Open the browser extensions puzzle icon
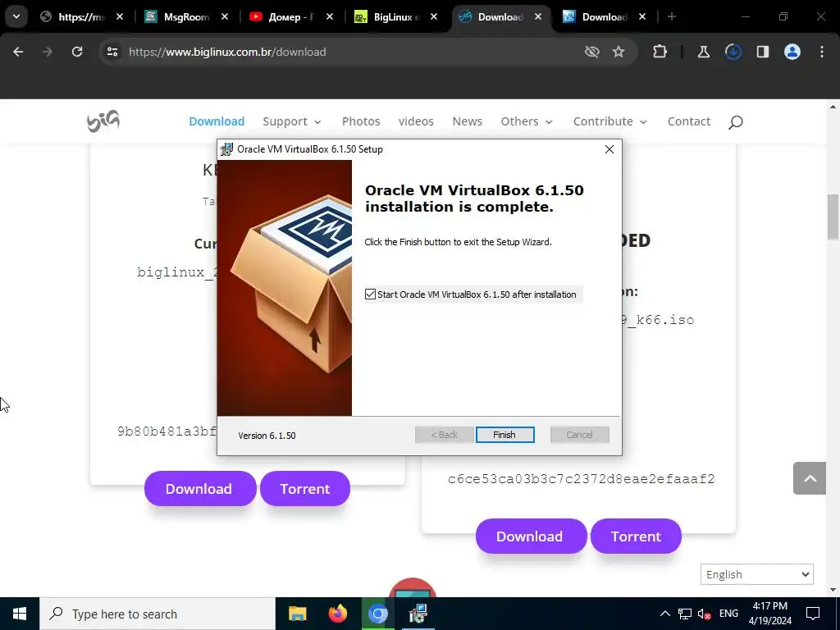840x630 pixels. point(660,52)
